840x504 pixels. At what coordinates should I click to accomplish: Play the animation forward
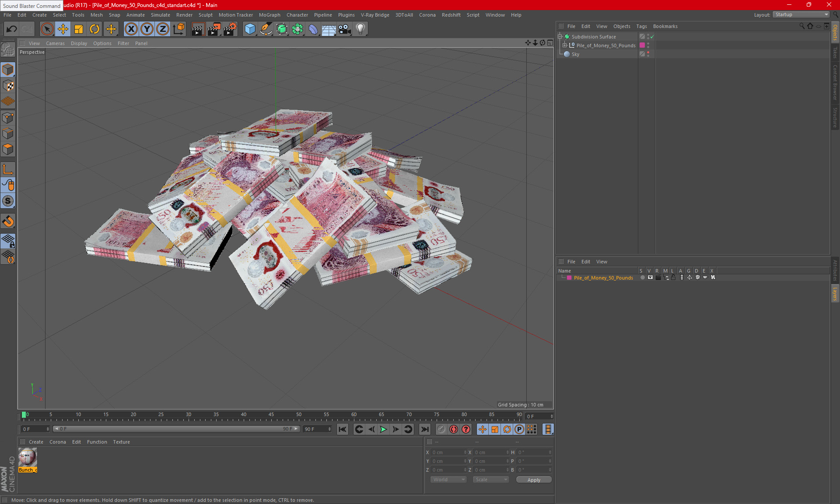383,429
